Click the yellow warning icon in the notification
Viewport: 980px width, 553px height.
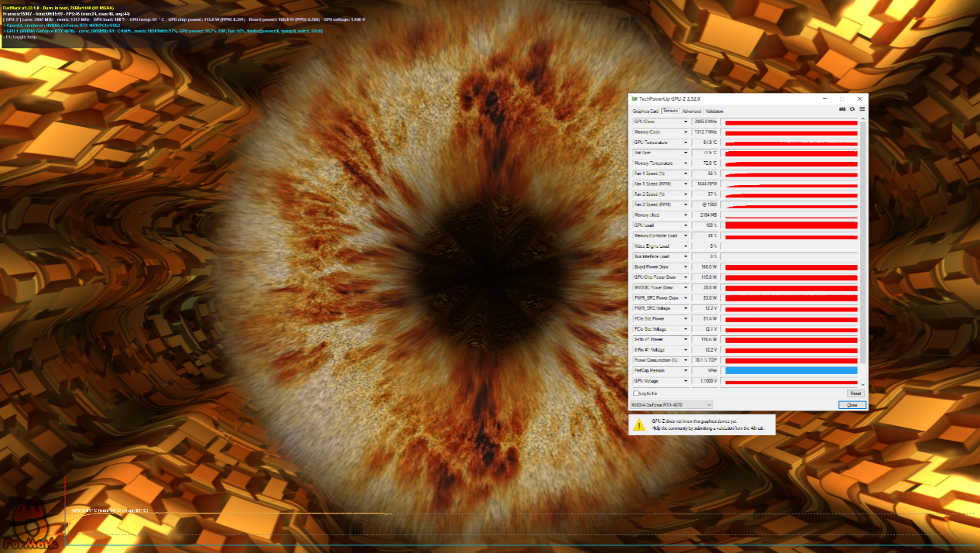tap(639, 424)
